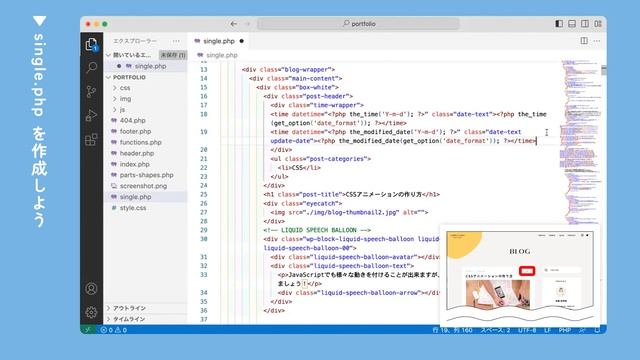The width and height of the screenshot is (640, 360).
Task: Click the blog-thumbnail2.jpg img line
Action: (x=349, y=212)
